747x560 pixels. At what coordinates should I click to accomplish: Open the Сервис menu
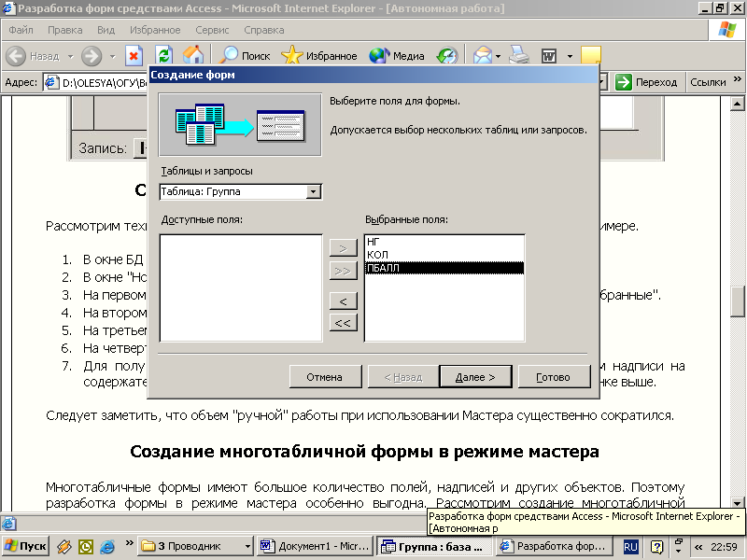coord(212,30)
